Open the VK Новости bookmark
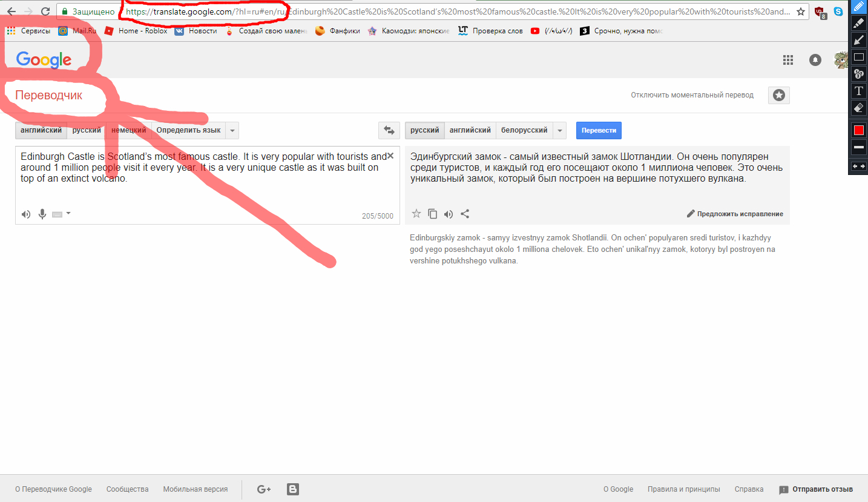Screen dimensions: 868x502 196,31
